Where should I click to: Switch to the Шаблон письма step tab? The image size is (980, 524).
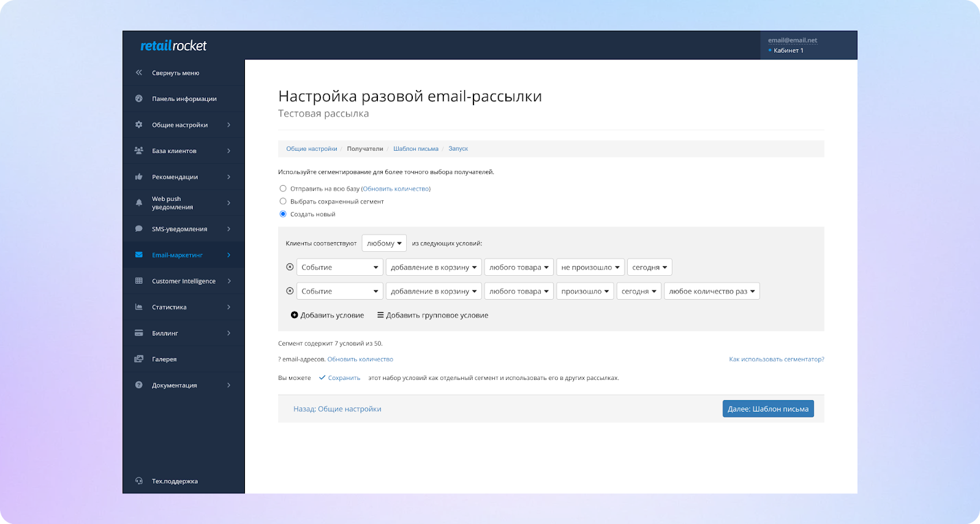click(415, 149)
